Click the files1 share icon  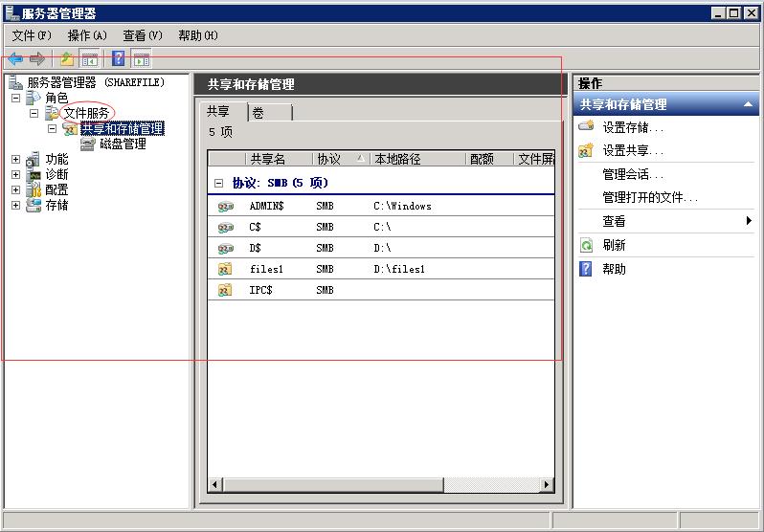click(x=225, y=269)
